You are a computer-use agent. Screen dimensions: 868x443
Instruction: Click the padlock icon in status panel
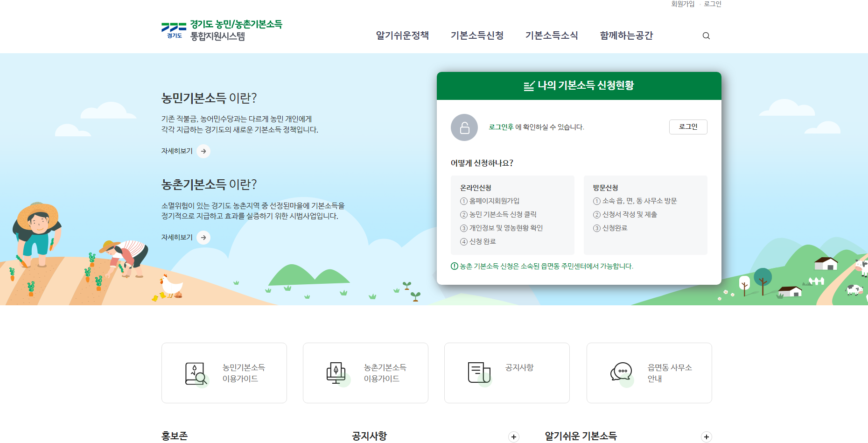point(464,127)
